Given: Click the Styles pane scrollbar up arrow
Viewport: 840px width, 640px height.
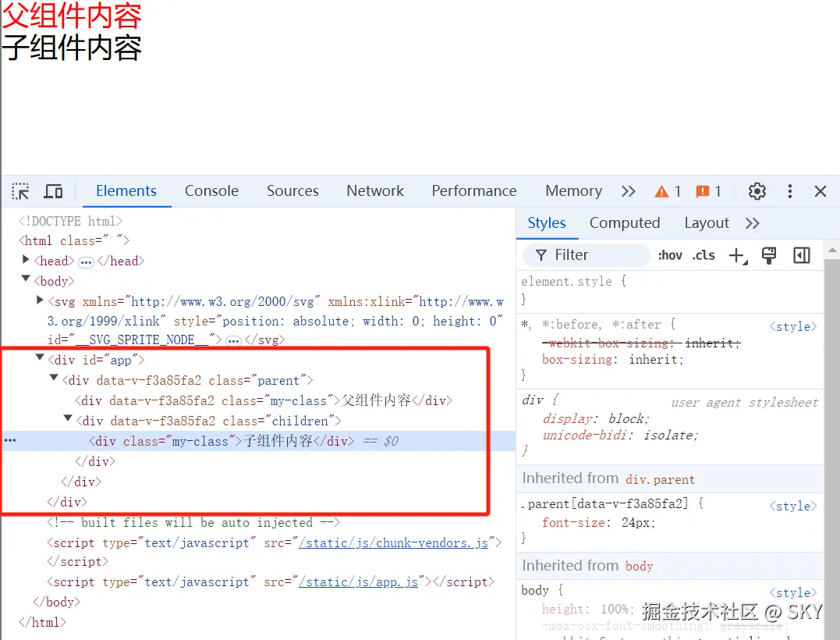Looking at the screenshot, I should point(832,250).
